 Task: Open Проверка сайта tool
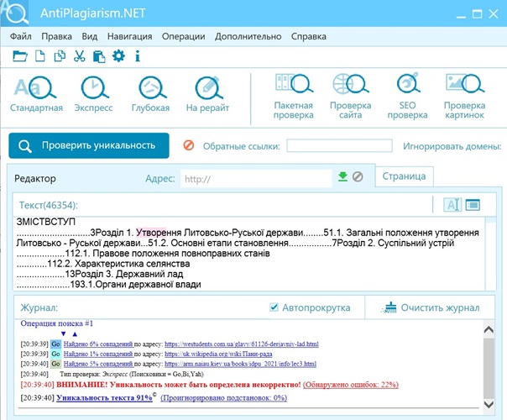click(x=351, y=97)
